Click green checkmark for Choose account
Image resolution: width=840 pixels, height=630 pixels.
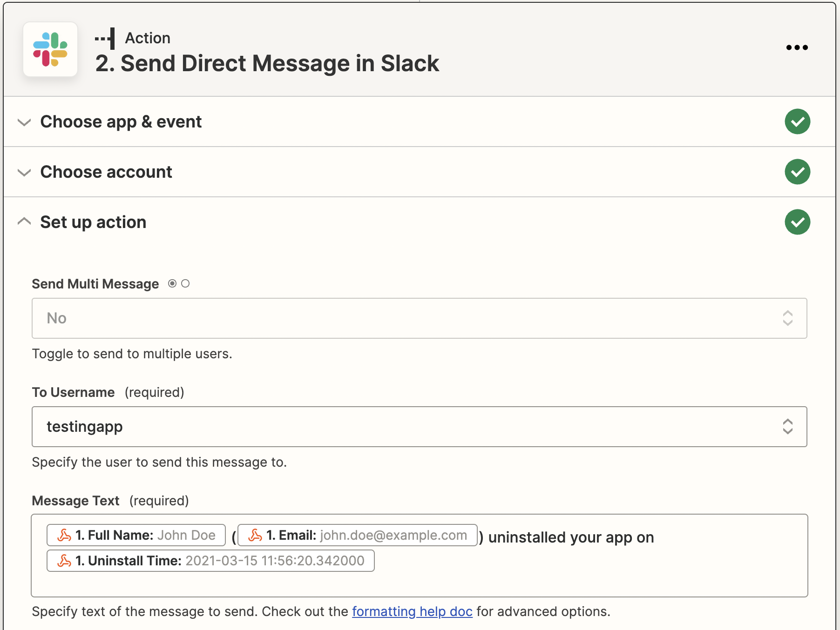point(797,172)
